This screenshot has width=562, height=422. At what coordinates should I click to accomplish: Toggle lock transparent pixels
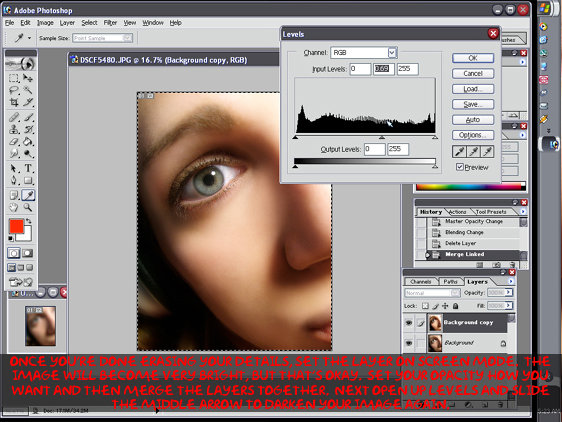click(425, 306)
